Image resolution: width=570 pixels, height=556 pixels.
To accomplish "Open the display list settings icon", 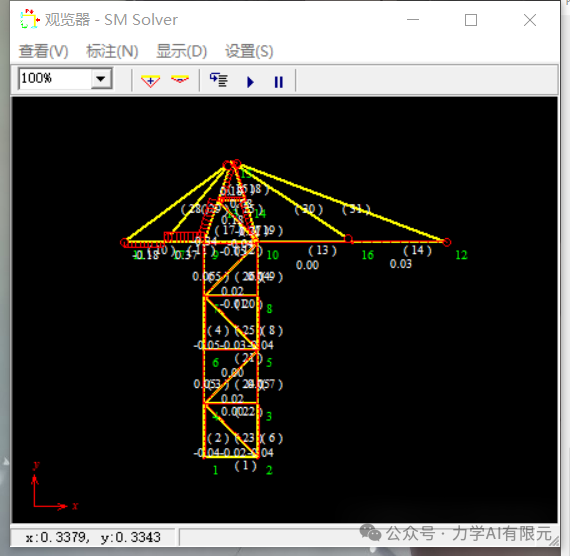I will [x=219, y=80].
